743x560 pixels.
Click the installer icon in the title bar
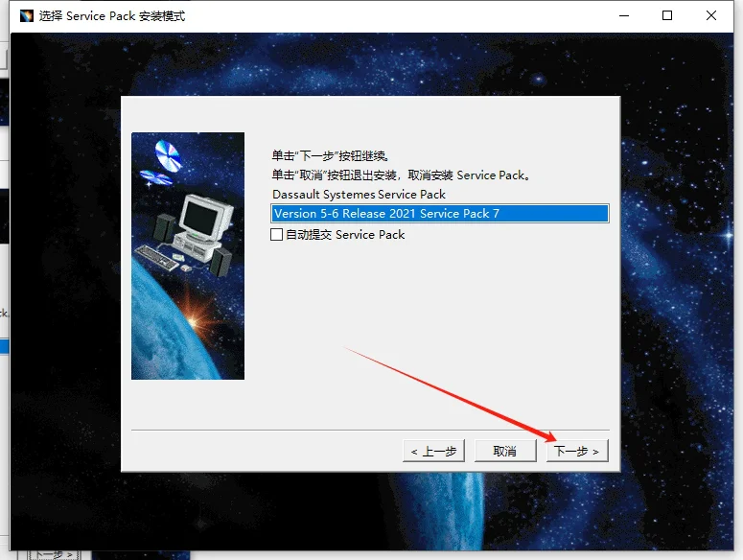(24, 15)
